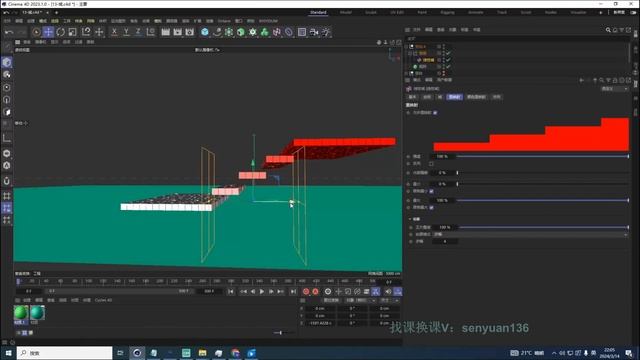
Task: Toggle the Enable Remapping checkbox
Action: 435,113
